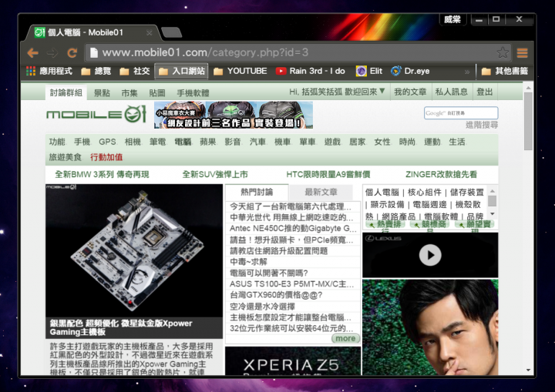Open the 手機 category
The image size is (555, 392).
[82, 142]
